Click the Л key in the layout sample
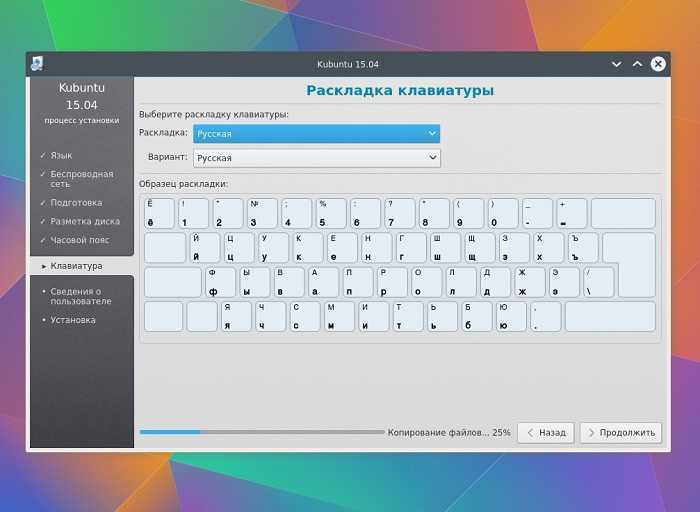700x512 pixels. tap(461, 282)
